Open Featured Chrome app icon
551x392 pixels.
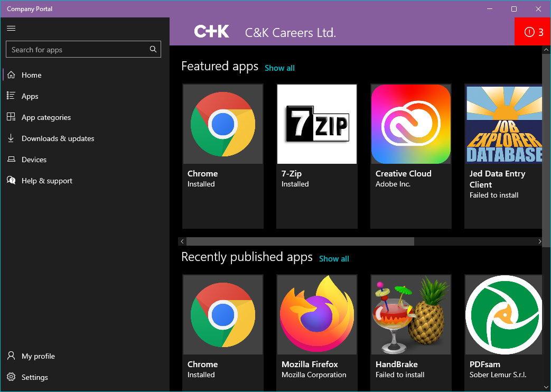(x=223, y=124)
